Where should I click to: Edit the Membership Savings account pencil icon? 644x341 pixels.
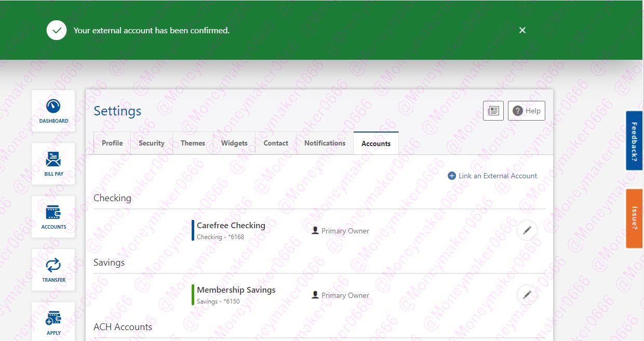pos(527,295)
